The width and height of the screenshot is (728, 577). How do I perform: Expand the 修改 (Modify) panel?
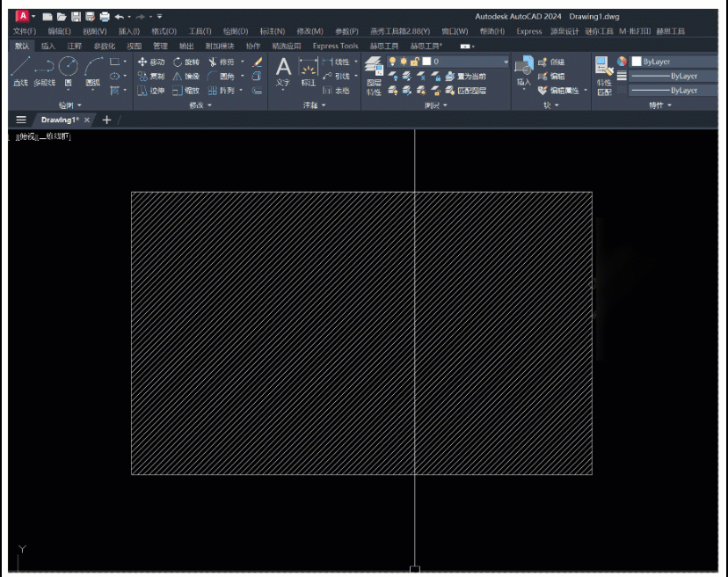200,105
